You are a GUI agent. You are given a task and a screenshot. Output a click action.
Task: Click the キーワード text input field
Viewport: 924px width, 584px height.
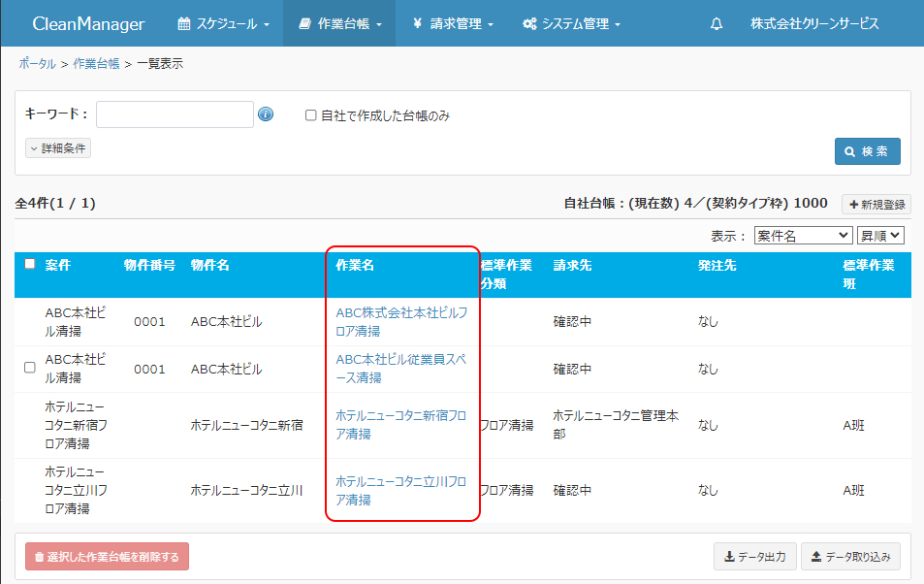pyautogui.click(x=175, y=114)
